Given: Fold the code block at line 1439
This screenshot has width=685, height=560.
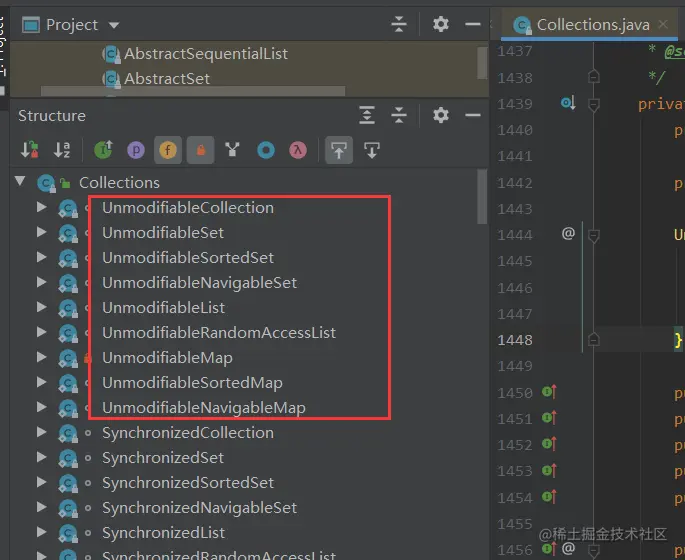Looking at the screenshot, I should click(593, 104).
